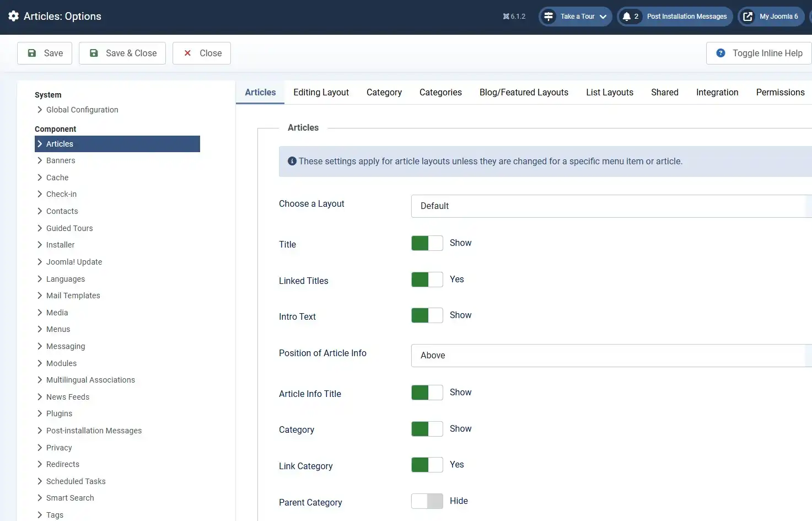Screen dimensions: 812x521
Task: Toggle the Intro Text switch
Action: [x=427, y=315]
